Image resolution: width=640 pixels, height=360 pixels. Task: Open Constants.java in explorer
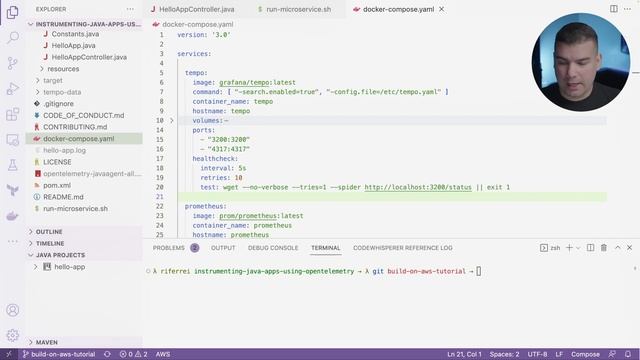(75, 34)
